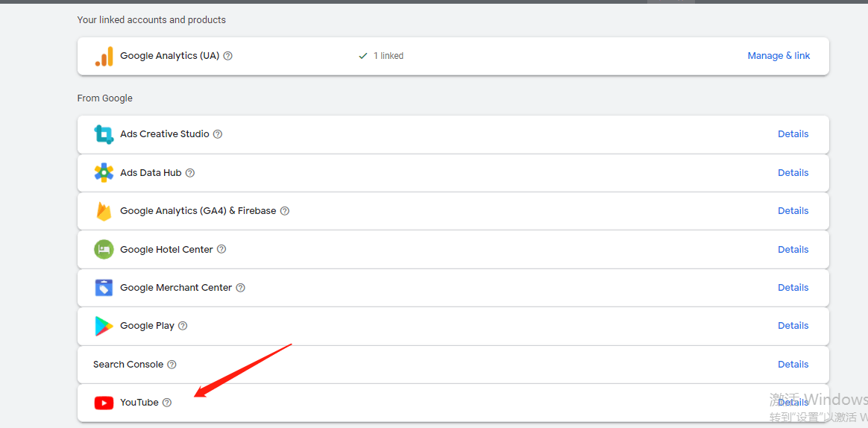
Task: Open Details for Google Merchant Center
Action: pos(793,288)
